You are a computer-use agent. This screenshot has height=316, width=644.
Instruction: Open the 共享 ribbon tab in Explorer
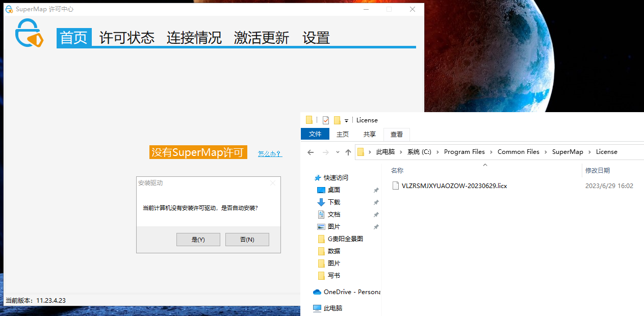click(x=370, y=134)
